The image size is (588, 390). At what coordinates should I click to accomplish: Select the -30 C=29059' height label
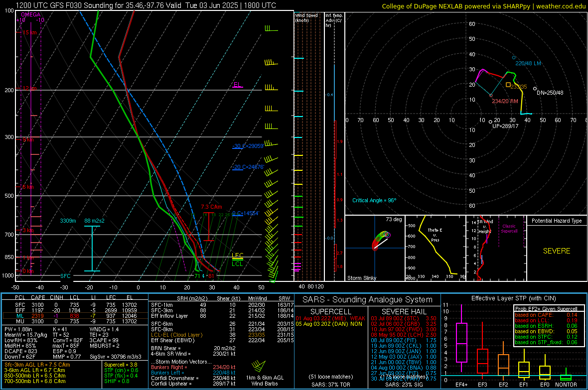[248, 146]
